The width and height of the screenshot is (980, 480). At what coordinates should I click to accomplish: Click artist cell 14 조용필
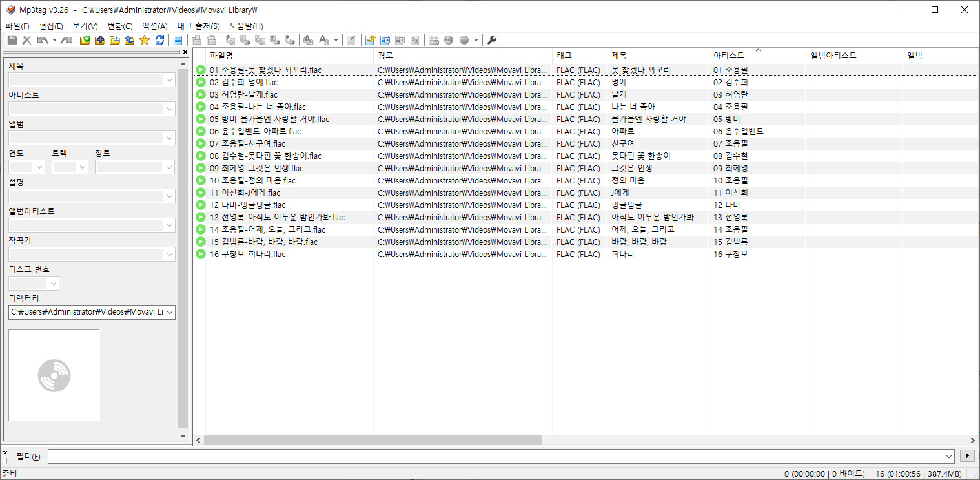coord(730,229)
